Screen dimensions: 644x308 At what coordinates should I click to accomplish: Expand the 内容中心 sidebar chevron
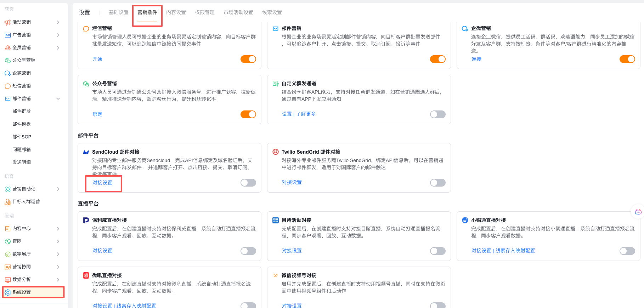click(x=58, y=229)
